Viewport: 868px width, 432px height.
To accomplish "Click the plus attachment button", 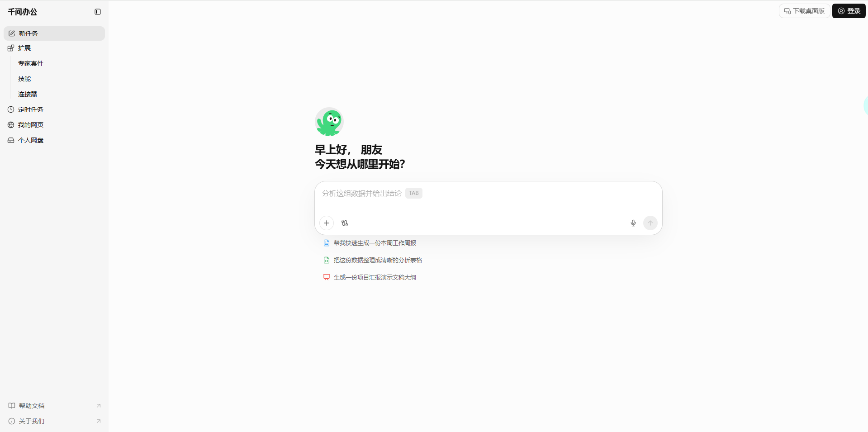I will pos(327,223).
